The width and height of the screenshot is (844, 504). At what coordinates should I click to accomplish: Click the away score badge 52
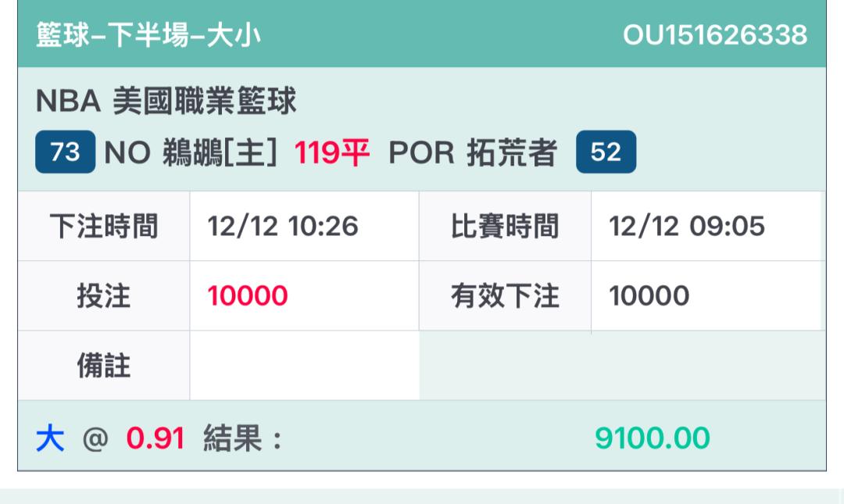[606, 152]
